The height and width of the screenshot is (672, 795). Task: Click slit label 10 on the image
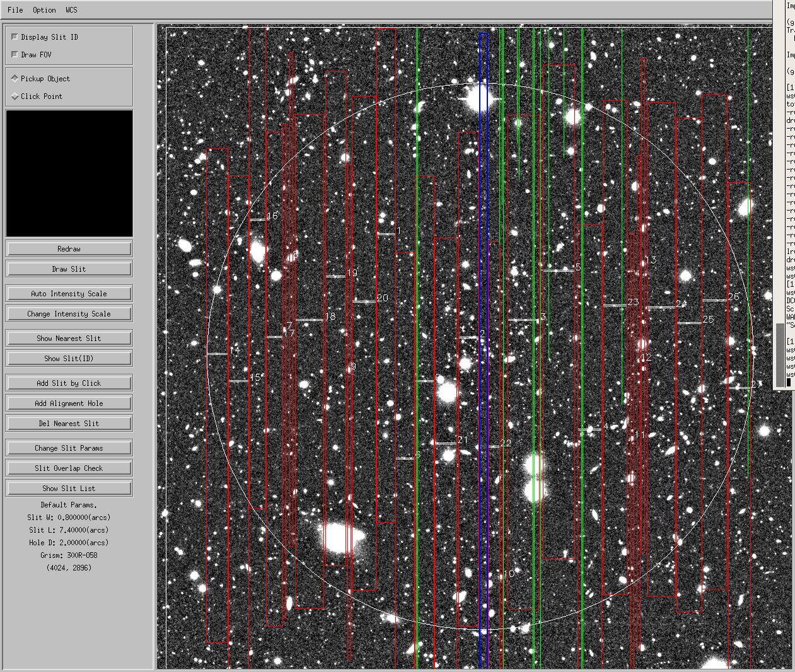tap(509, 574)
